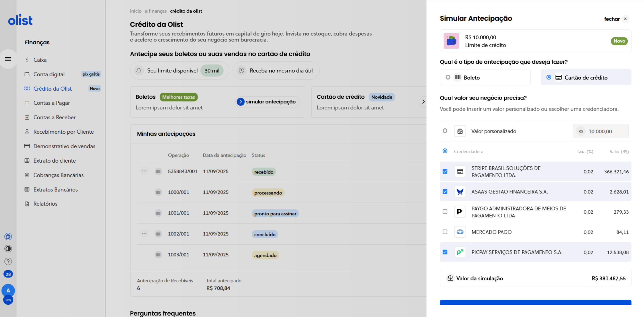Click the blue arrow icon on simular antecipação
Image resolution: width=644 pixels, height=317 pixels.
click(241, 102)
